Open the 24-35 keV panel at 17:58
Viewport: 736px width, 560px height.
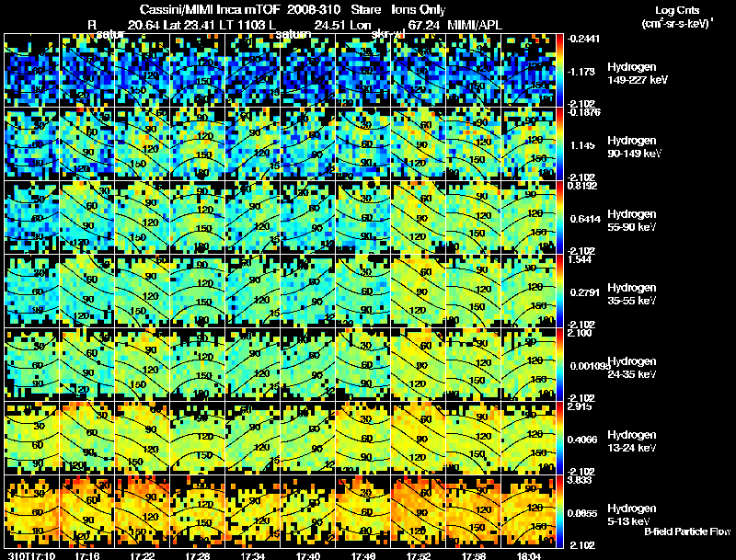coord(474,365)
